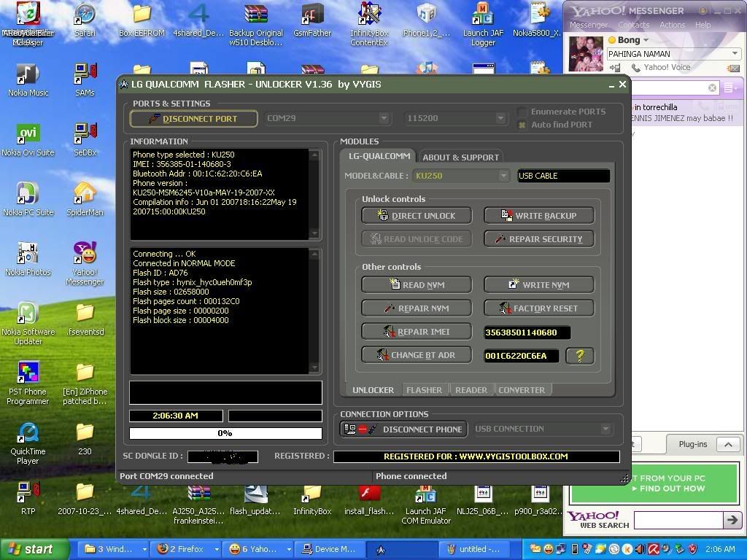Click the connection log panel scrollbar

pyautogui.click(x=314, y=311)
